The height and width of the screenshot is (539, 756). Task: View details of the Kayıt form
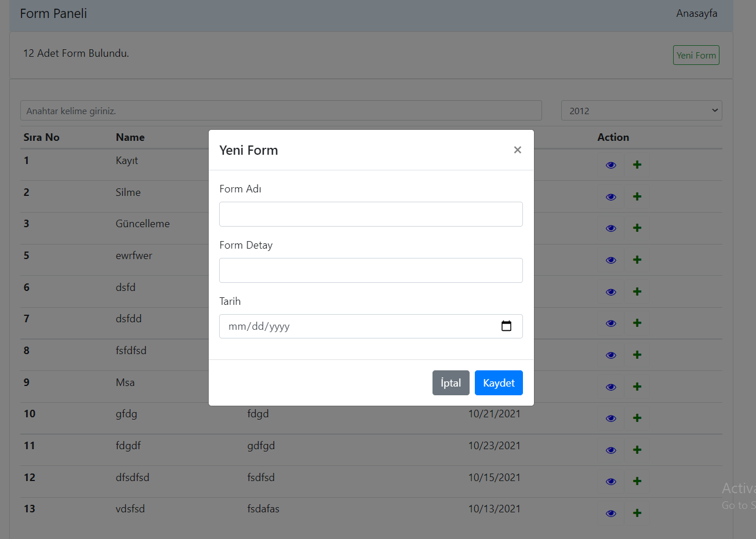click(x=610, y=165)
